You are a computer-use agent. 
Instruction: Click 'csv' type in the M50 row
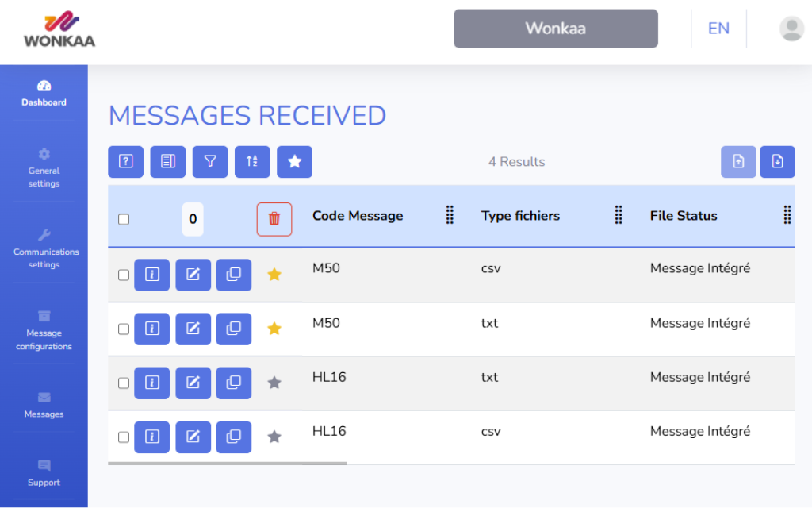pyautogui.click(x=491, y=269)
